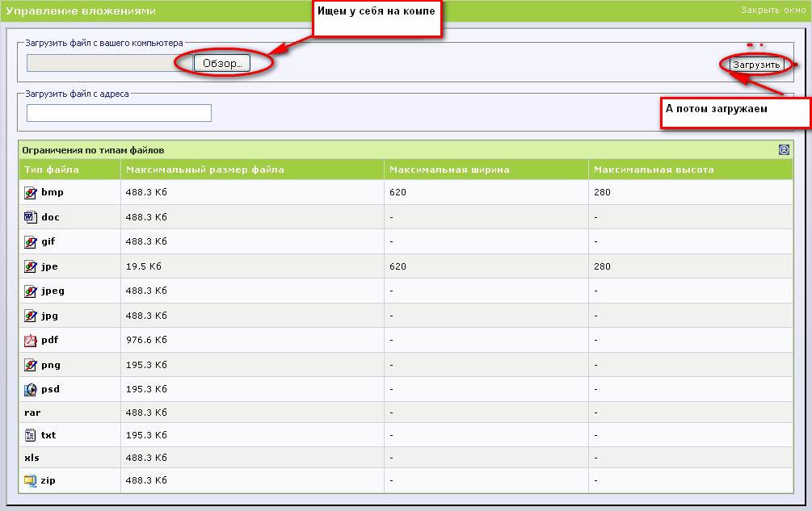Click the zip archive file icon
Image resolution: width=812 pixels, height=511 pixels.
click(x=31, y=480)
